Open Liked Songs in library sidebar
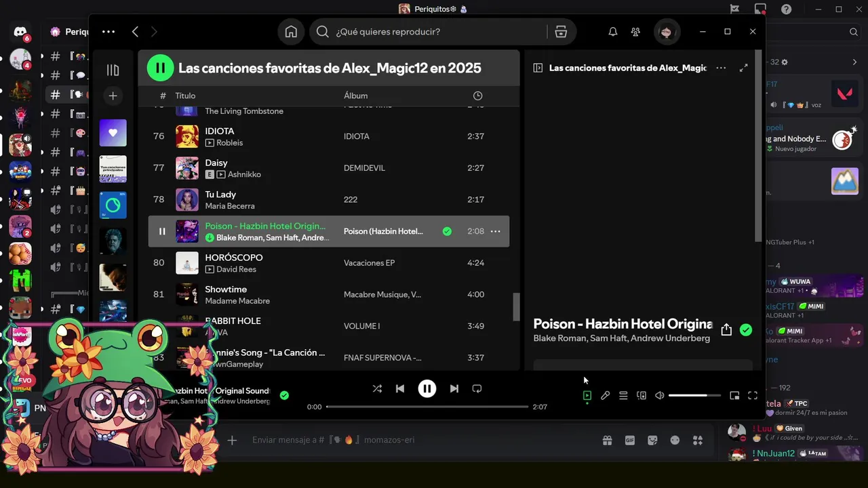The width and height of the screenshot is (868, 488). [113, 133]
